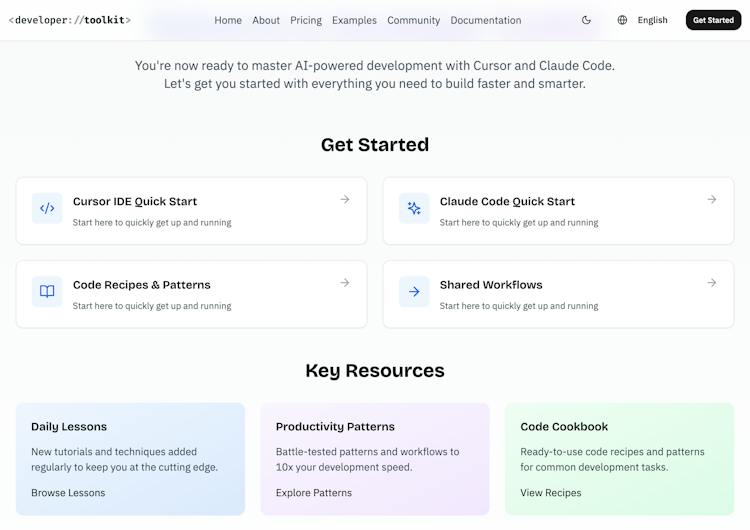Select the Productivity Patterns card heading
Viewport: 750px width, 530px height.
tap(335, 427)
